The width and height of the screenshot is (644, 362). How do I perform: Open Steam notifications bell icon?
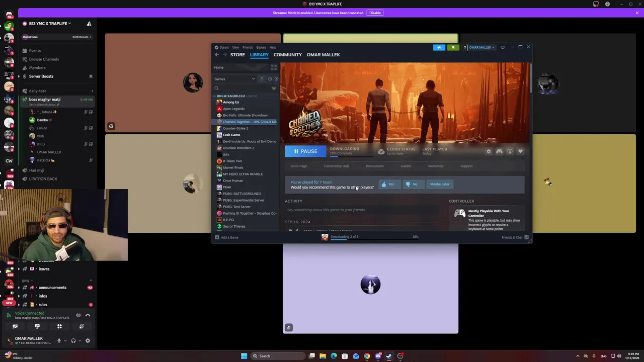[453, 47]
